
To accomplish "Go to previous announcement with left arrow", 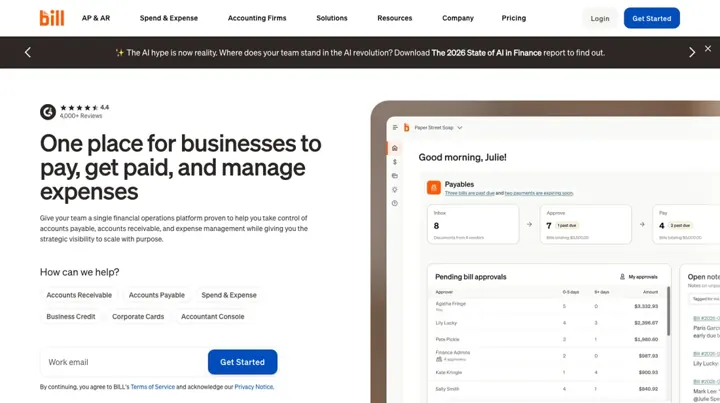I will 28,52.
